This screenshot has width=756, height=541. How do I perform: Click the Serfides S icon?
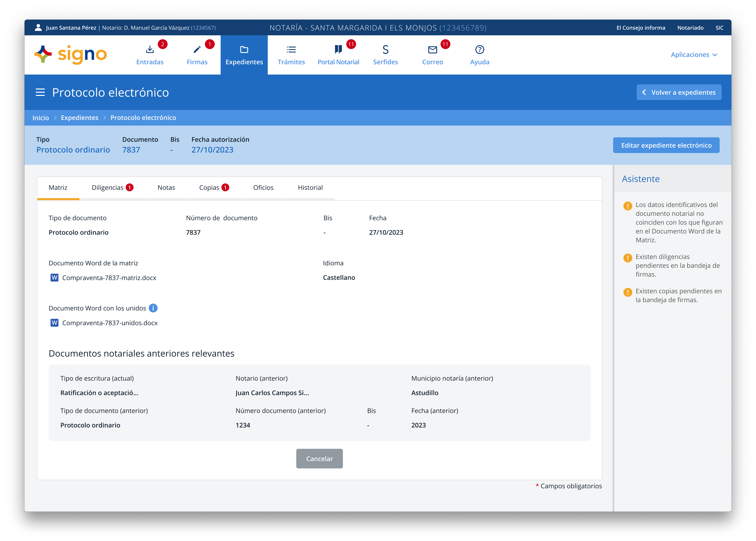pyautogui.click(x=385, y=50)
